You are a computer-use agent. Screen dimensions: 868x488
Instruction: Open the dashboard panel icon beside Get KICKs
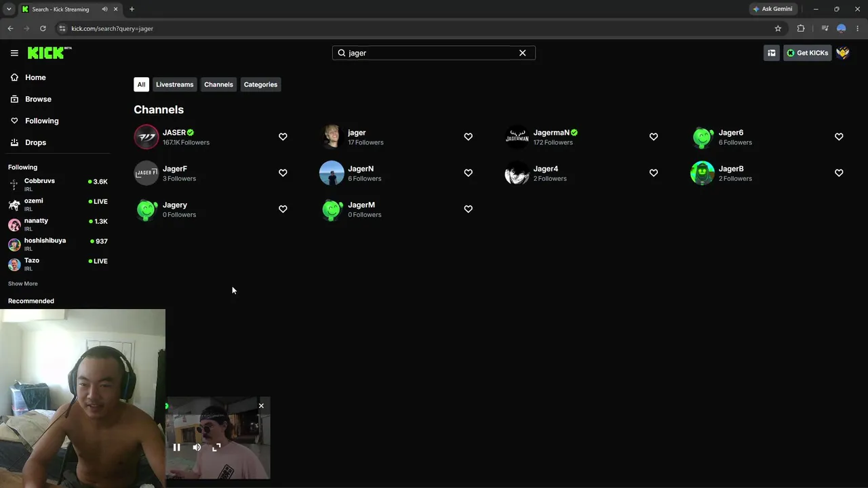(771, 53)
